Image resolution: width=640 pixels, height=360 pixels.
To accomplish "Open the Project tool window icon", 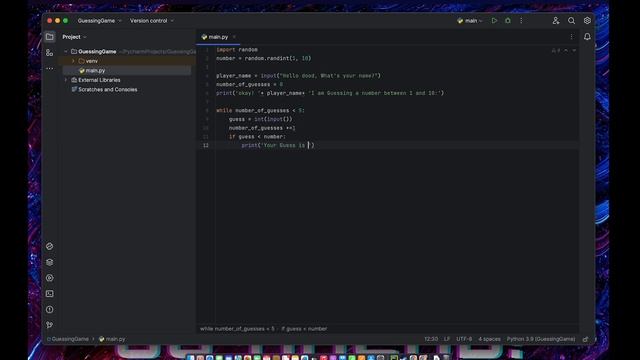I will click(49, 37).
